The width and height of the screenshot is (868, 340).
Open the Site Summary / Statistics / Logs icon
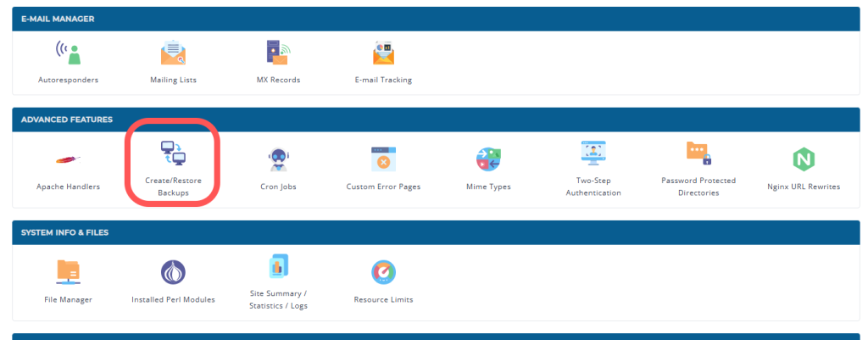pos(278,266)
